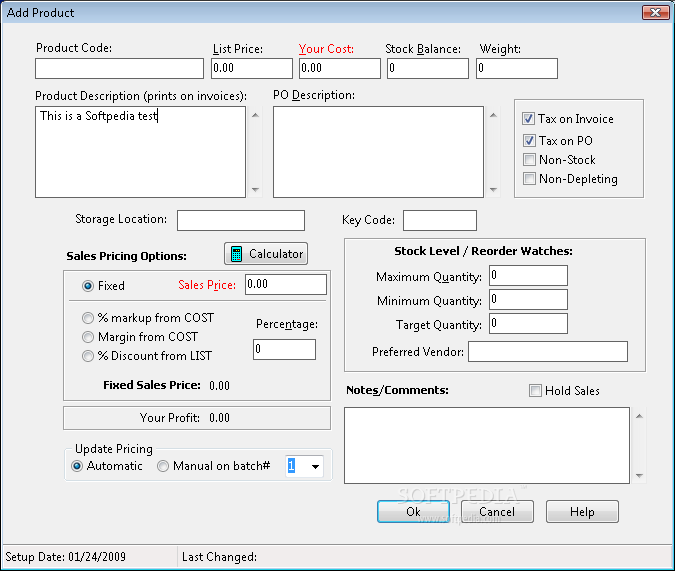Click the Preferred Vendor field
This screenshot has width=675, height=571.
click(548, 352)
